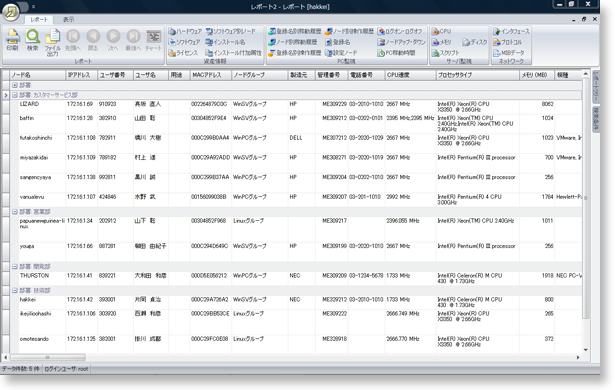Open the ライセンス license report
Image resolution: width=615 pixels, height=390 pixels.
[183, 53]
